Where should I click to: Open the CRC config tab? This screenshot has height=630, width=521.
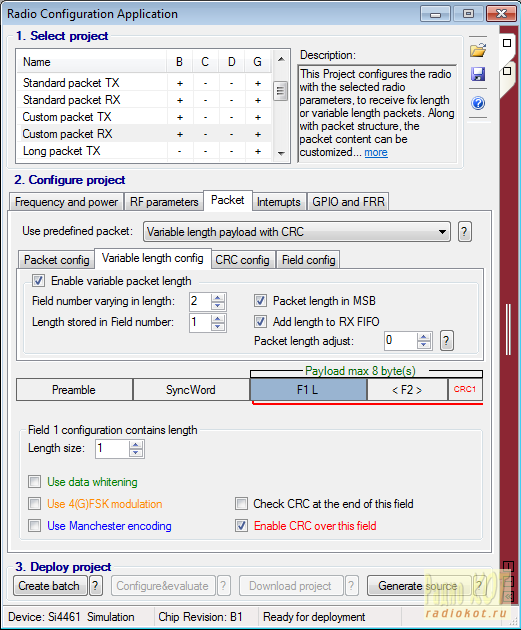(242, 260)
